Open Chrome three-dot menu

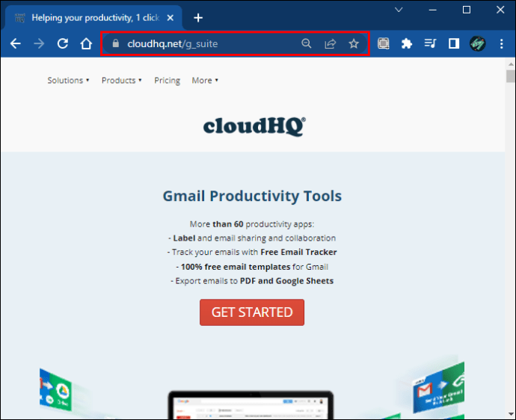point(502,43)
